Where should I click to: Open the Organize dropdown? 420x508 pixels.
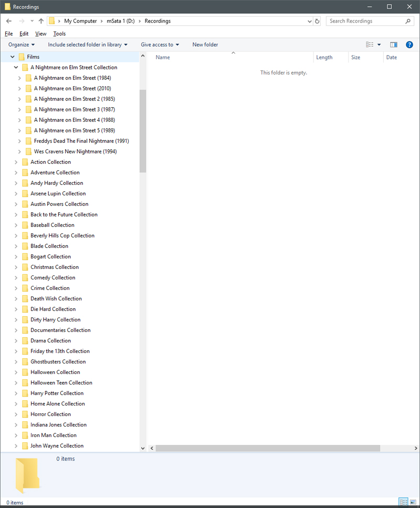point(22,45)
